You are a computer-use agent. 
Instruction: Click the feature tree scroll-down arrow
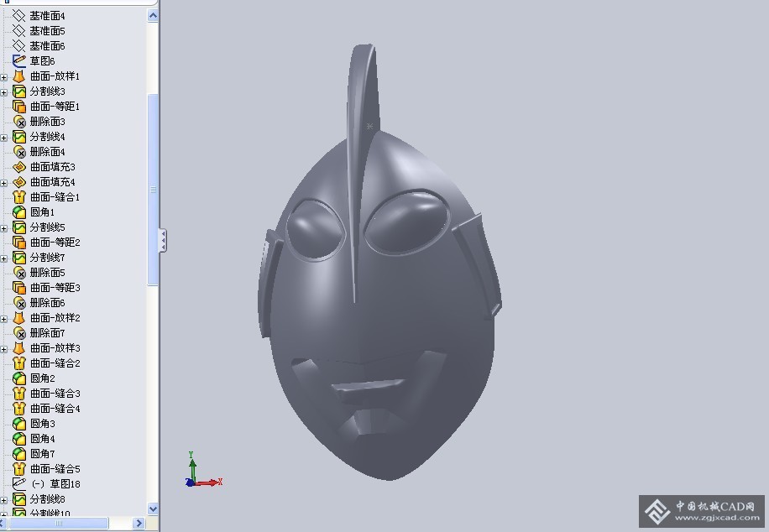(x=153, y=509)
